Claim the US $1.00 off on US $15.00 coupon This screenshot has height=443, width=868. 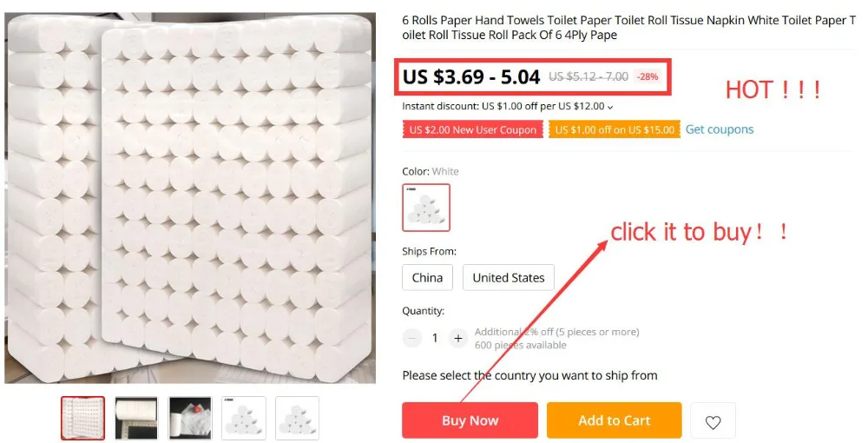point(615,130)
